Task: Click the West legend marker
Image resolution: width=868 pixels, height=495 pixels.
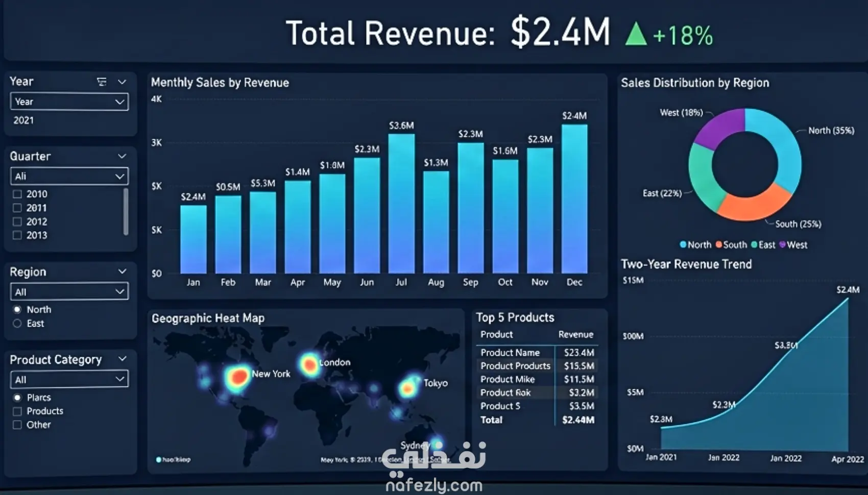Action: pos(782,244)
